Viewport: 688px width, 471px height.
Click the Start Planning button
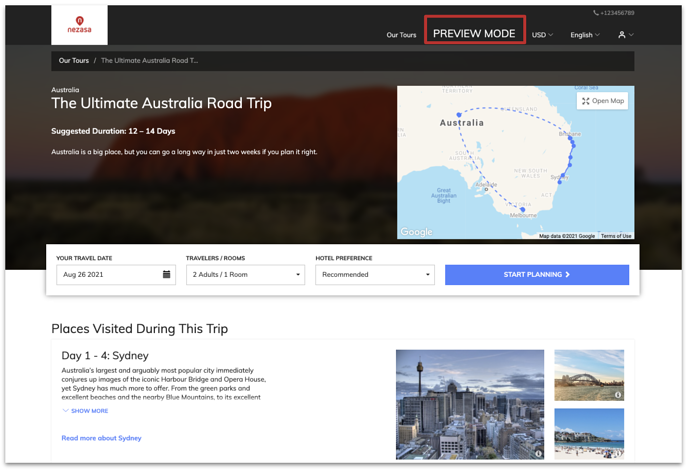tap(537, 275)
